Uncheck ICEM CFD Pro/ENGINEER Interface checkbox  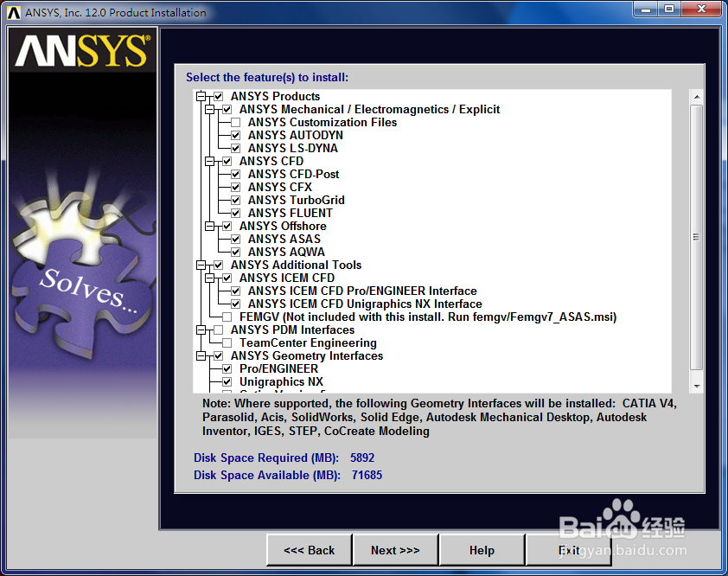pos(236,291)
